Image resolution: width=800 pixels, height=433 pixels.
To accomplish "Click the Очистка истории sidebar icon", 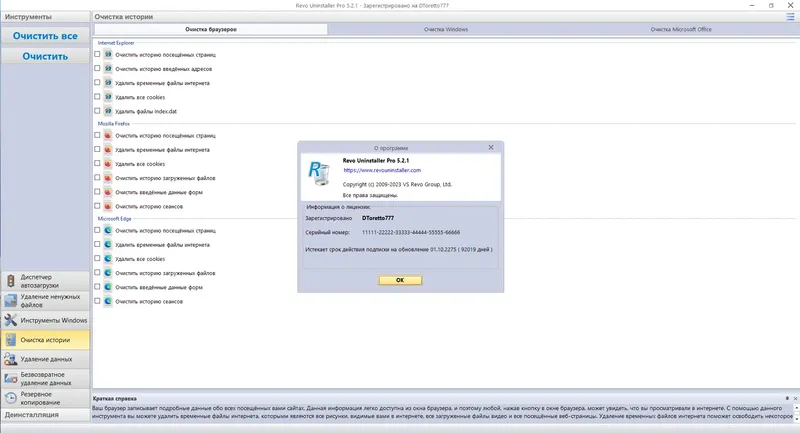I will pos(10,340).
